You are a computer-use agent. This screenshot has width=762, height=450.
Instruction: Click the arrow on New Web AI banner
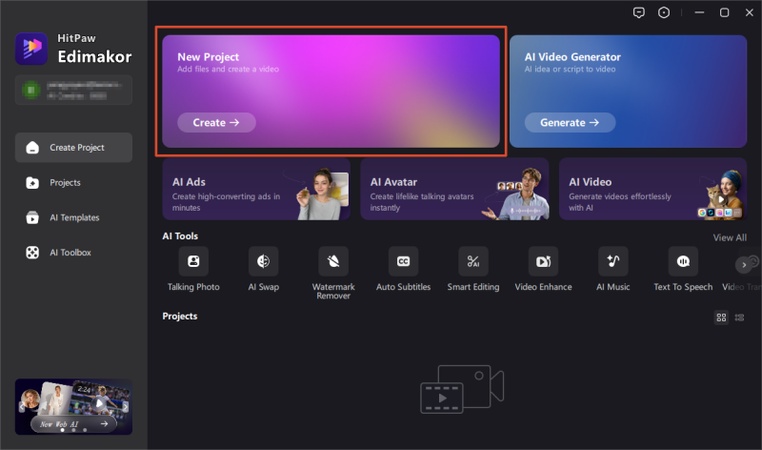tap(104, 424)
